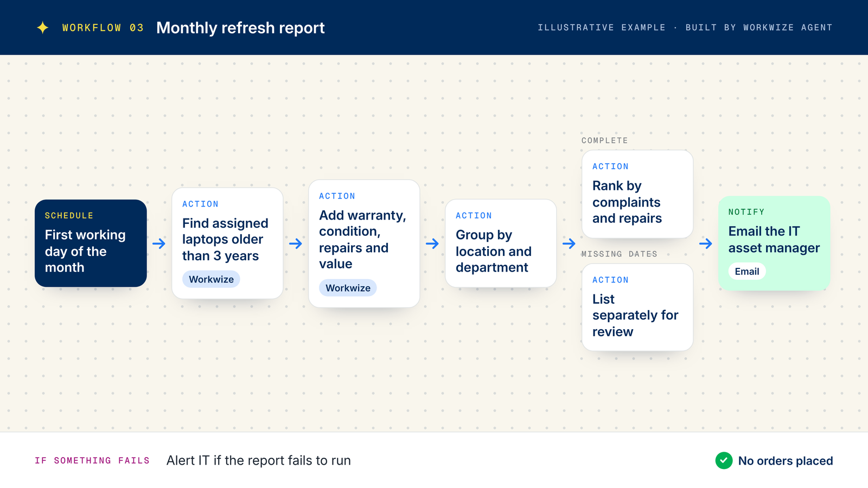This screenshot has height=488, width=868.
Task: Click the Workwize tag under Find assigned laptops
Action: (x=211, y=279)
